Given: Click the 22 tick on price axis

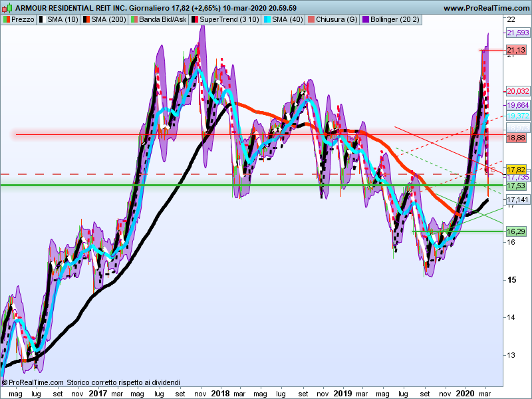Looking at the screenshot, I should click(511, 20).
